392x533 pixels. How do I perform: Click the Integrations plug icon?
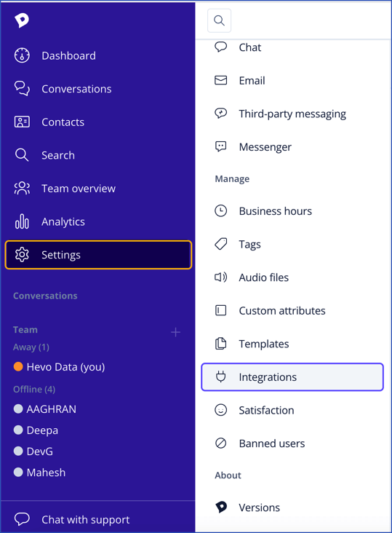[221, 376]
